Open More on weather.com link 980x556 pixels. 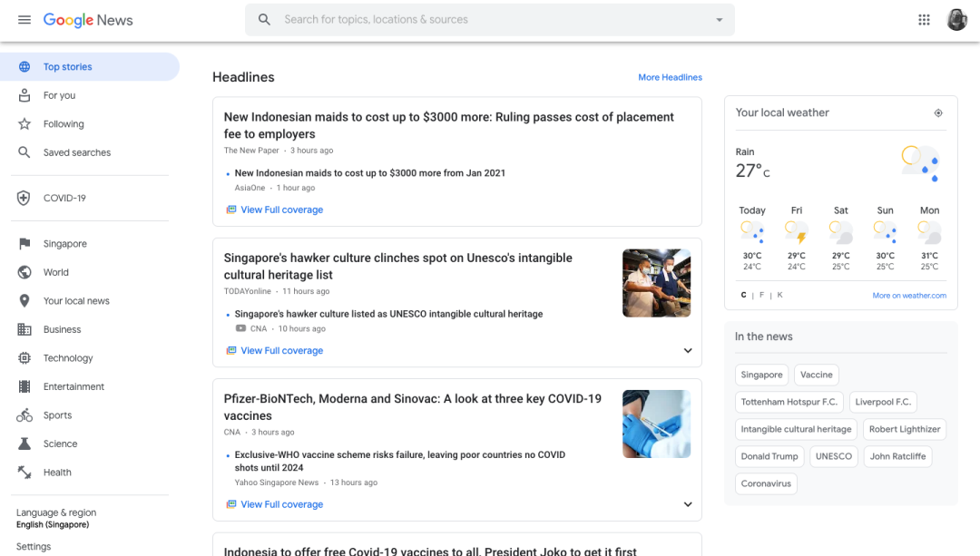click(x=909, y=296)
